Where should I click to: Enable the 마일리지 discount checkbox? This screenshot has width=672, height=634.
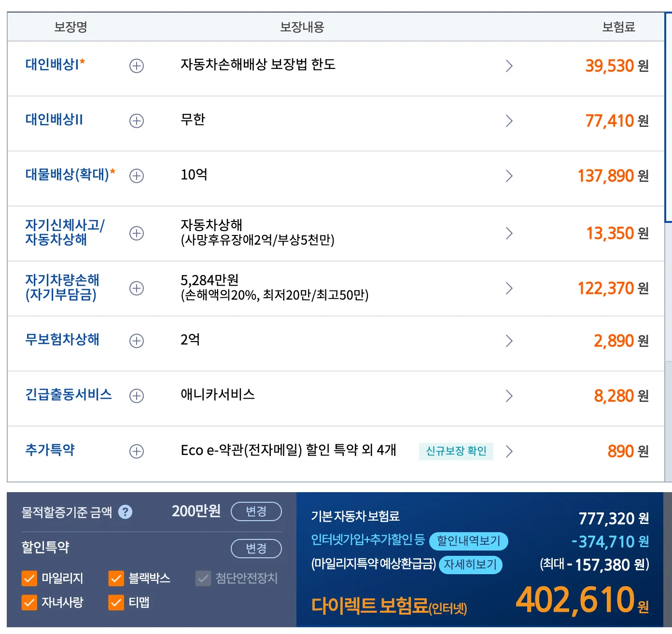point(29,579)
